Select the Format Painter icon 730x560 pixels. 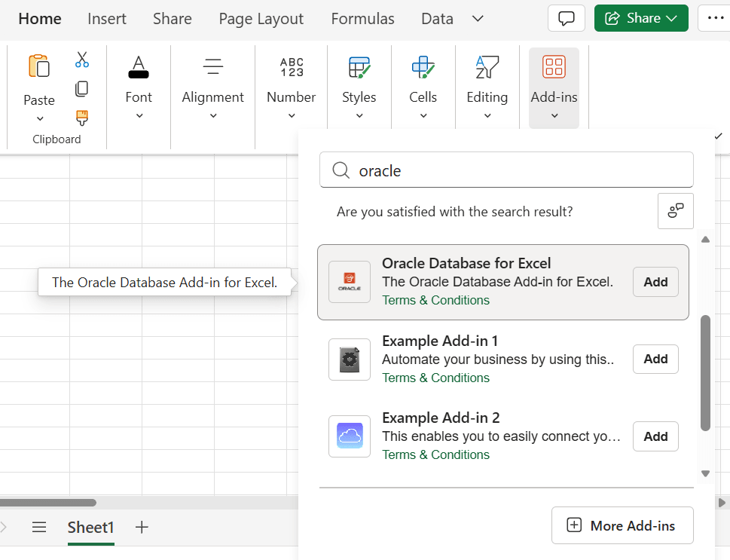pos(81,118)
